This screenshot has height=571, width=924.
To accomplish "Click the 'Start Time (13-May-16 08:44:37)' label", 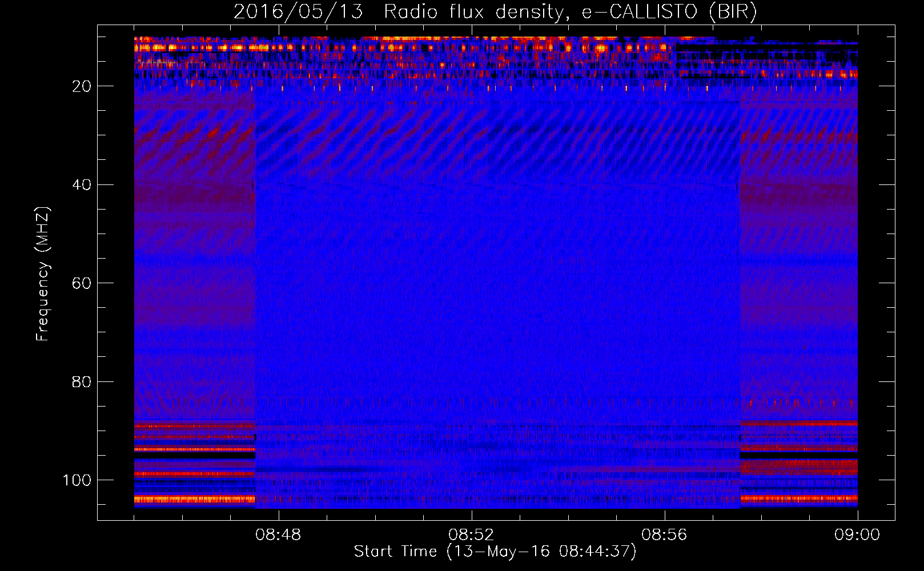I will pyautogui.click(x=495, y=552).
